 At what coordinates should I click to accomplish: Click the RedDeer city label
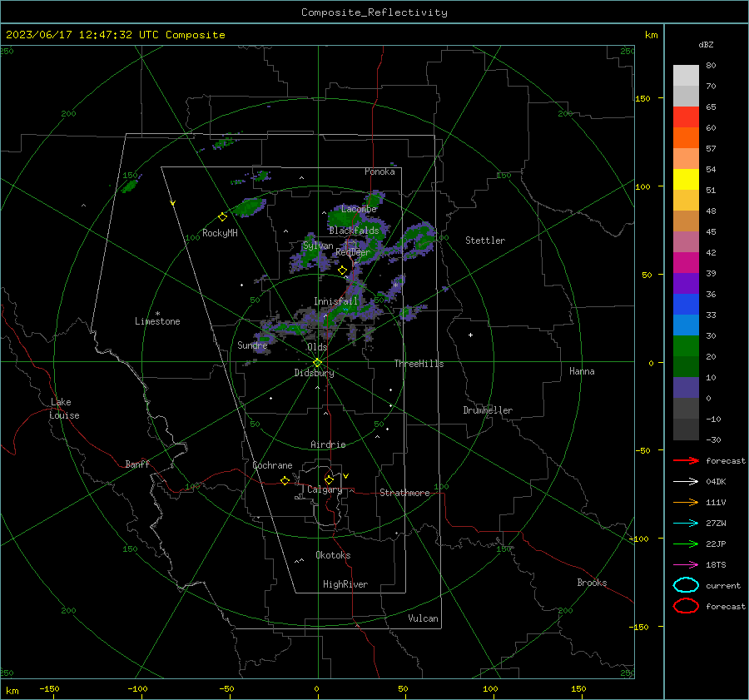pos(353,252)
